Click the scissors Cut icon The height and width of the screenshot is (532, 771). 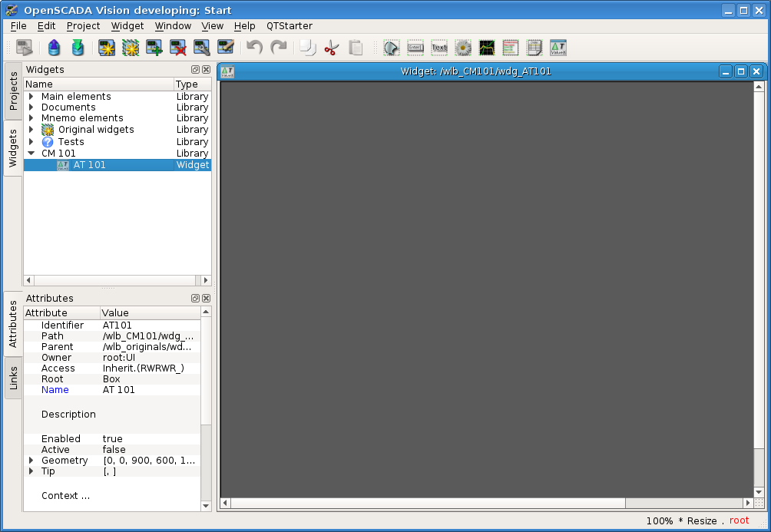(x=331, y=48)
